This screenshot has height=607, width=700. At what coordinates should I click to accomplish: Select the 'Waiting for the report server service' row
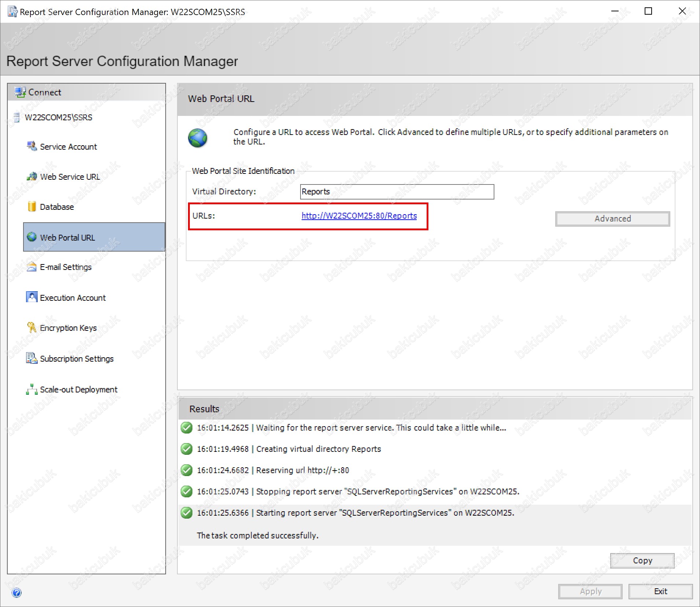435,428
